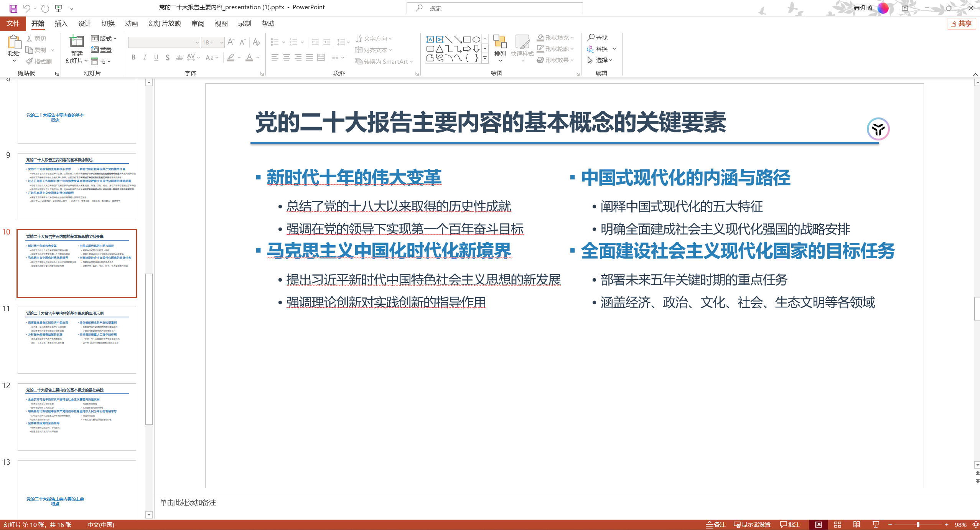
Task: Click the Start From Beginning icon
Action: pyautogui.click(x=58, y=8)
